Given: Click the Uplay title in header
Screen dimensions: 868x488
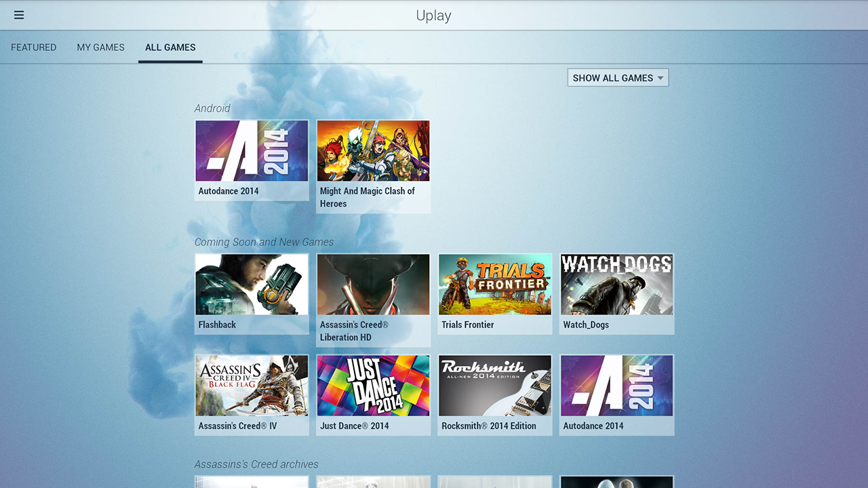Looking at the screenshot, I should coord(433,16).
